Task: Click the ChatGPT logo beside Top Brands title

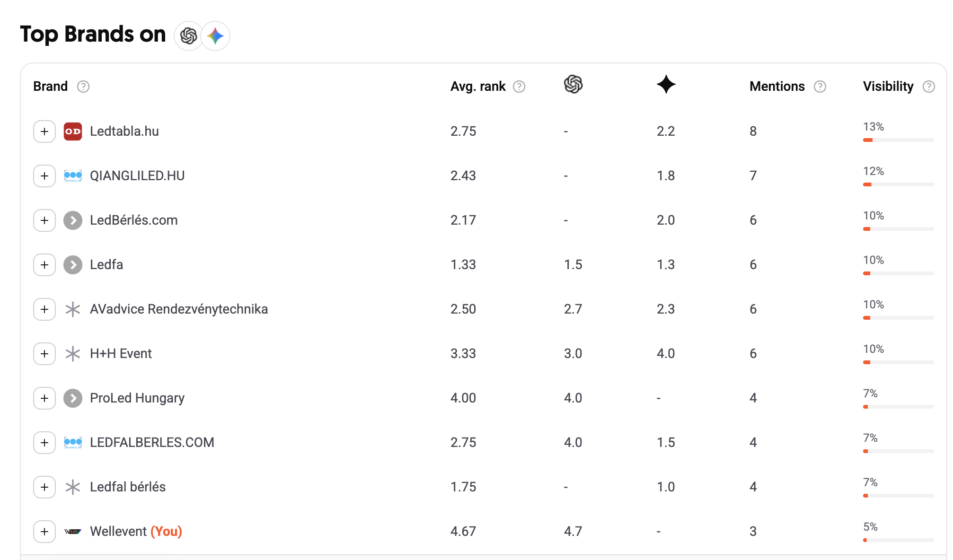Action: [x=189, y=36]
